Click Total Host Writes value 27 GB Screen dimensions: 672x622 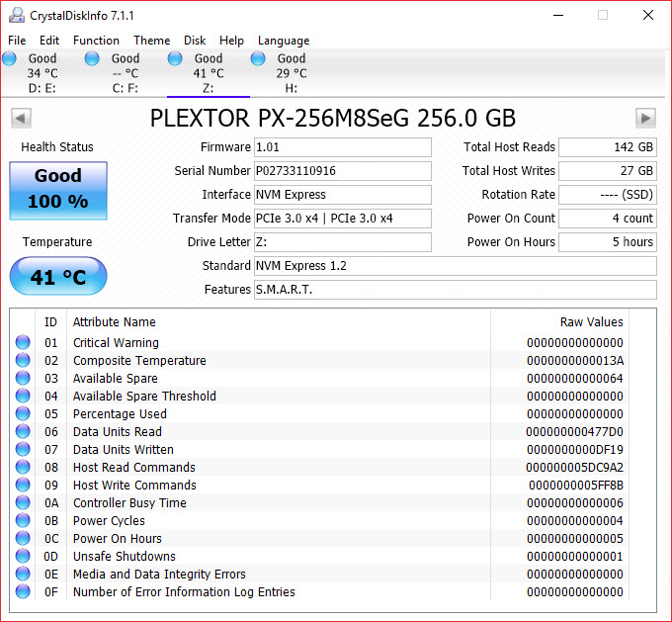coord(608,171)
